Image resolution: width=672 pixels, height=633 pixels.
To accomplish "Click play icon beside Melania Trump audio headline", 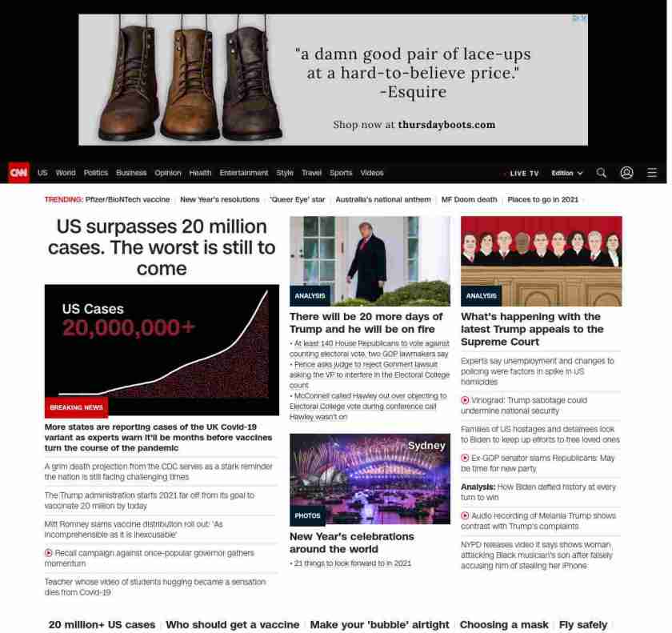I will 465,516.
